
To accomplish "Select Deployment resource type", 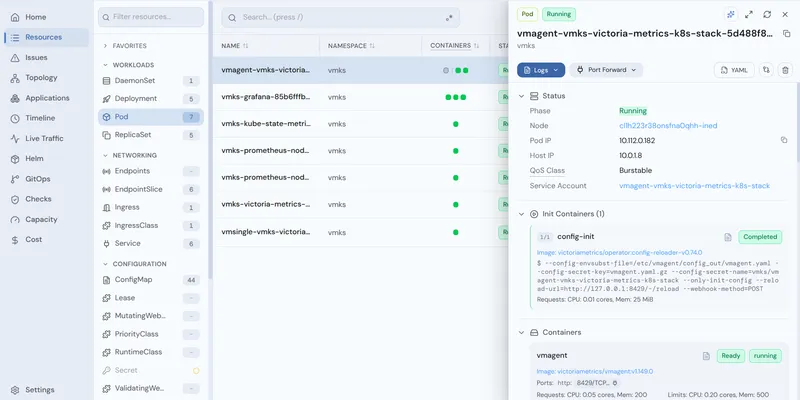I will [x=151, y=98].
